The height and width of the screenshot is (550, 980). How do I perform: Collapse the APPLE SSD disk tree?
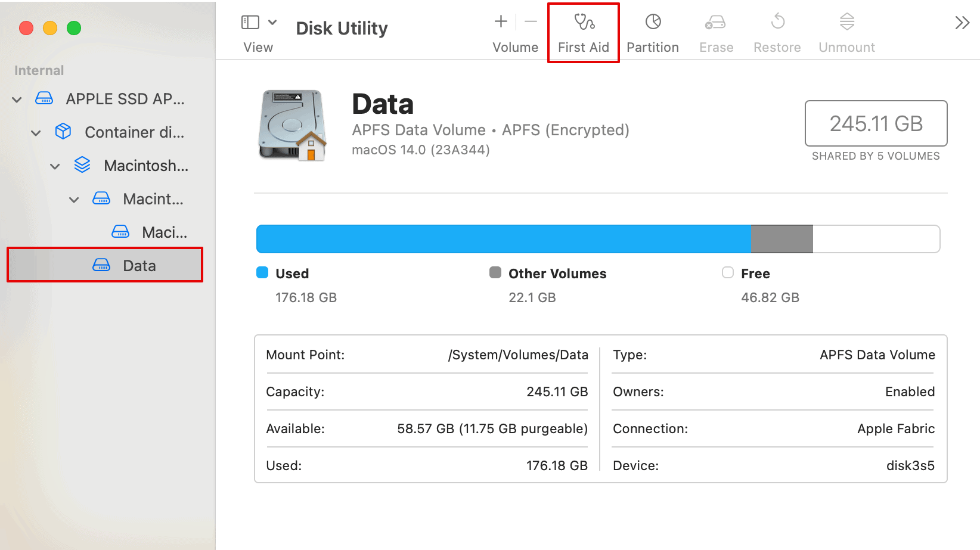click(17, 100)
